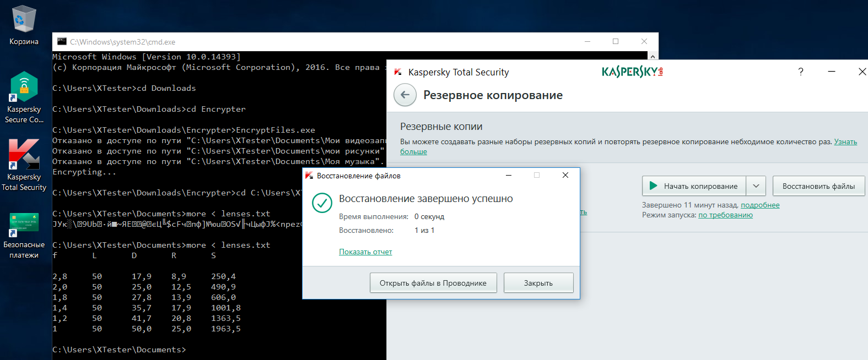Click the по требованию launch mode link

(x=725, y=215)
